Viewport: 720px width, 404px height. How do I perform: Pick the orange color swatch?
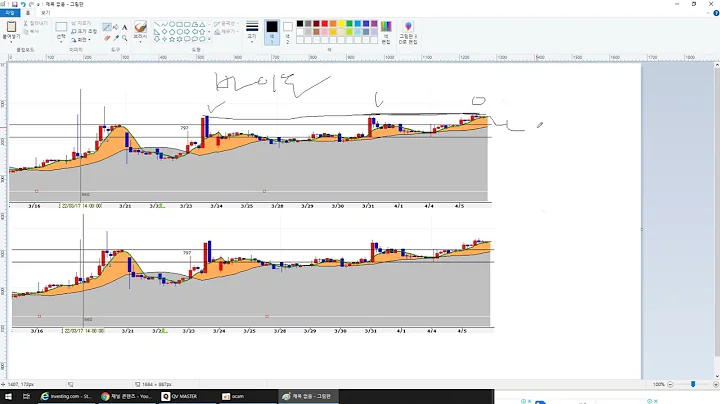tap(333, 23)
